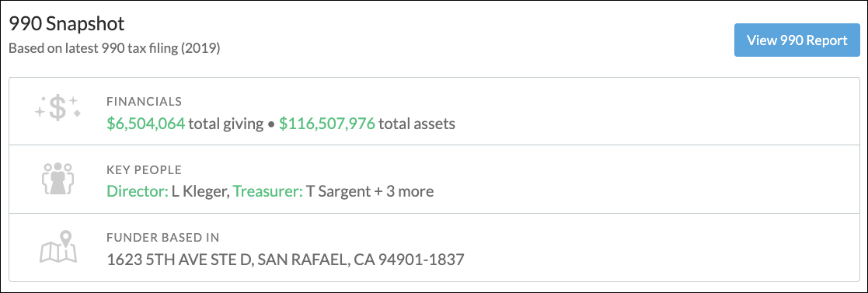The height and width of the screenshot is (293, 868).
Task: Click the $6,504,064 total giving amount
Action: pyautogui.click(x=145, y=124)
